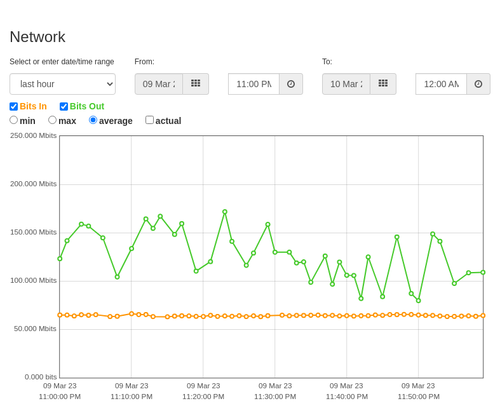Screen dimensions: 500x403
Task: Click the '200.000 Mbits' axis label
Action: click(x=33, y=184)
